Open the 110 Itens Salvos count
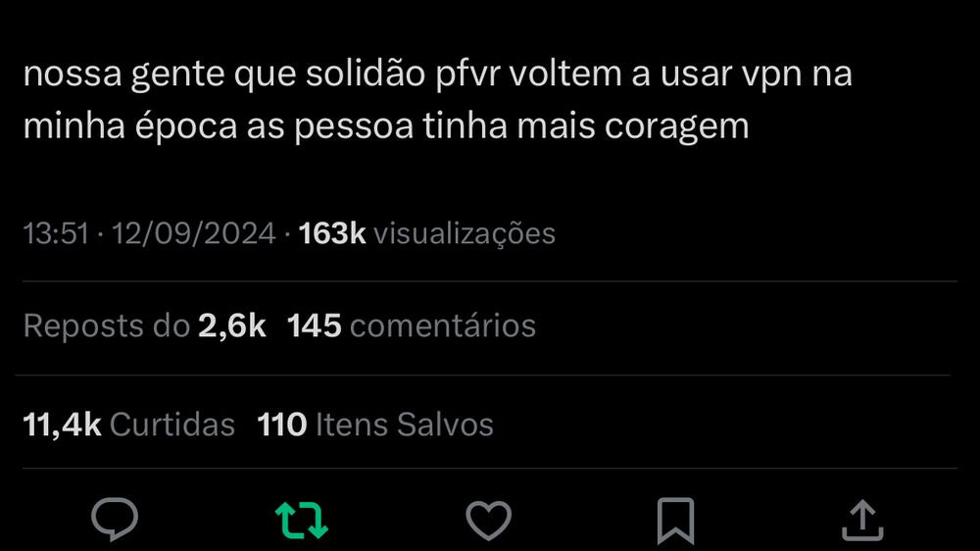This screenshot has height=551, width=980. tap(375, 425)
